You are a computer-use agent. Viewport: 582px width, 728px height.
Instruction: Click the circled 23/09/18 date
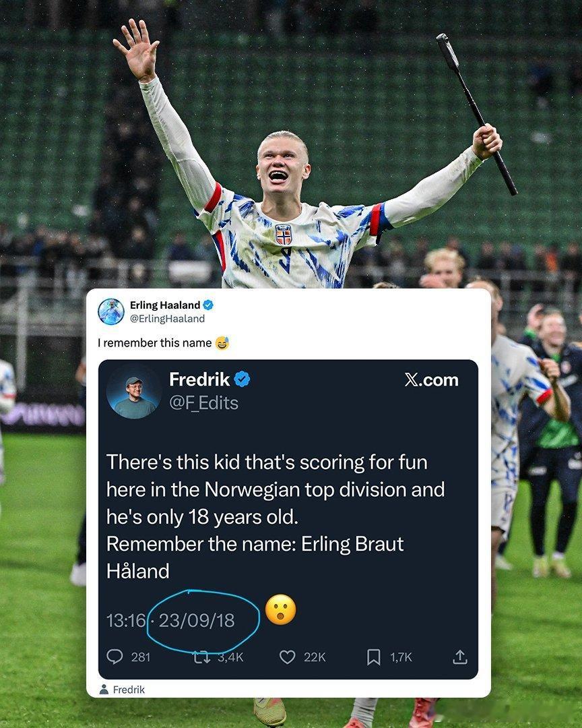[x=197, y=620]
